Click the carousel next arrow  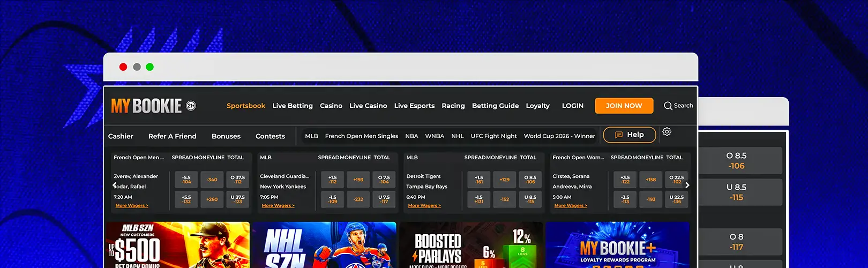[x=687, y=185]
